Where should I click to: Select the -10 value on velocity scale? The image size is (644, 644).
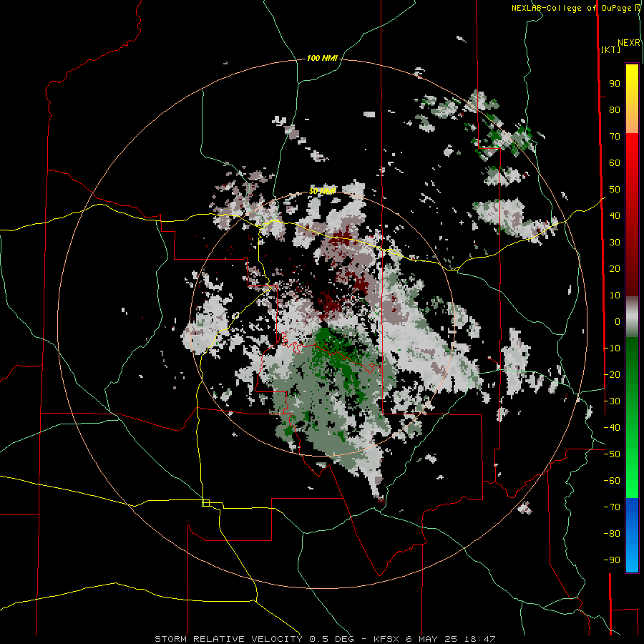coord(612,348)
